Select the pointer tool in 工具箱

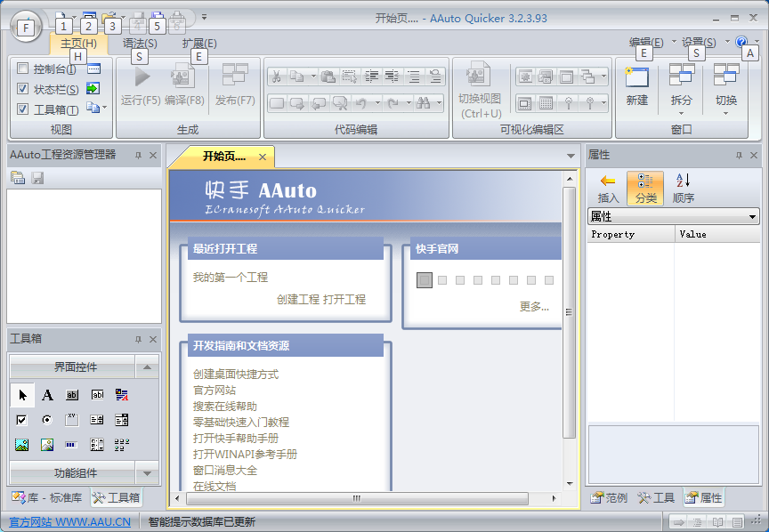[22, 395]
